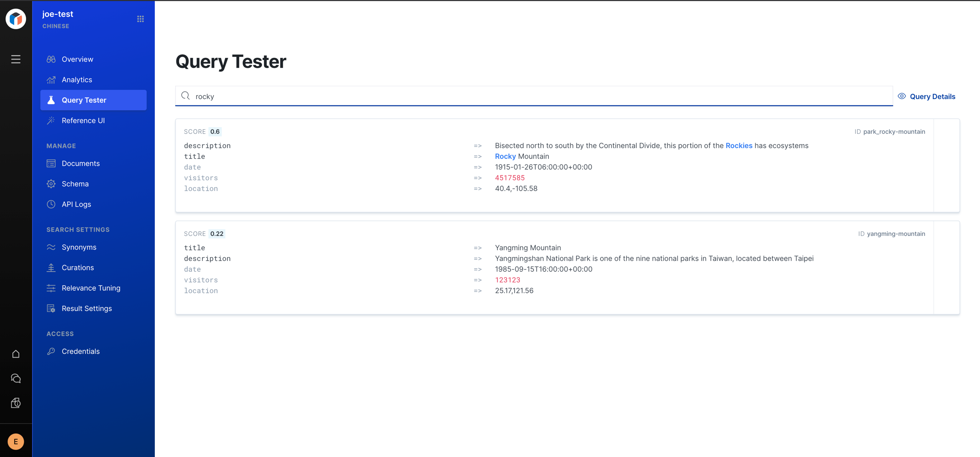Expand the park_rocky-mountain result side strip

(x=946, y=165)
